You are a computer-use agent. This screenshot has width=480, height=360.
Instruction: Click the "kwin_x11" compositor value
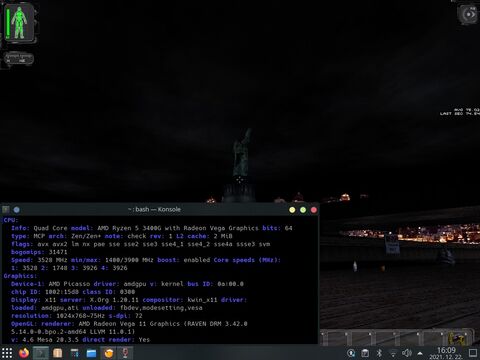tap(202, 300)
